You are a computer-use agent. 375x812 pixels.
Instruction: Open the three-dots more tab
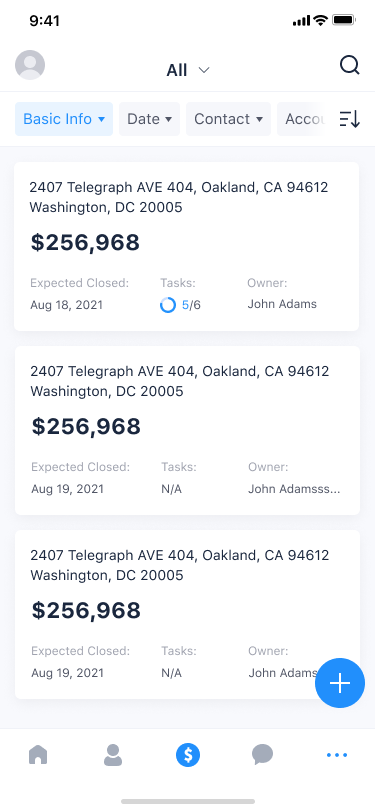point(337,755)
